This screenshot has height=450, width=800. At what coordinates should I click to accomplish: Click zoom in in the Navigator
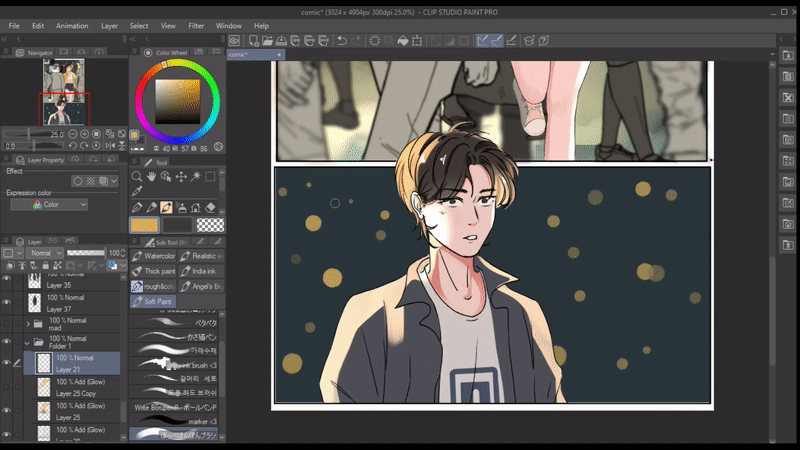click(x=84, y=134)
